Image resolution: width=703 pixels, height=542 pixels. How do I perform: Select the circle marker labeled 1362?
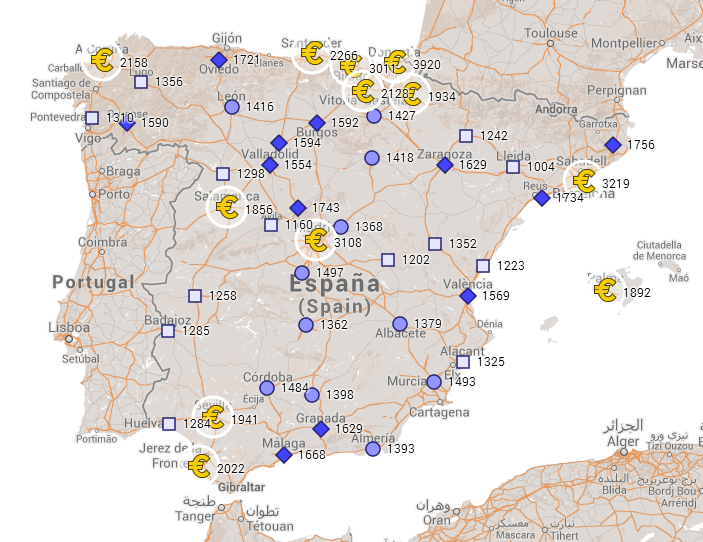306,324
